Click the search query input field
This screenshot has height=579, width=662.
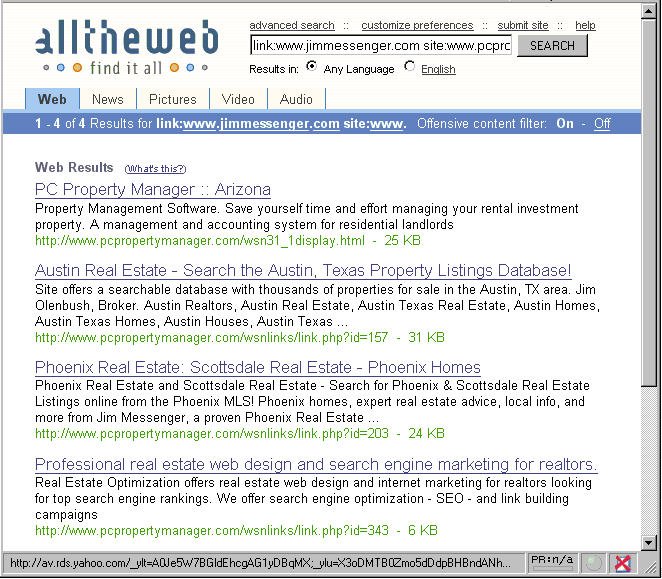381,45
